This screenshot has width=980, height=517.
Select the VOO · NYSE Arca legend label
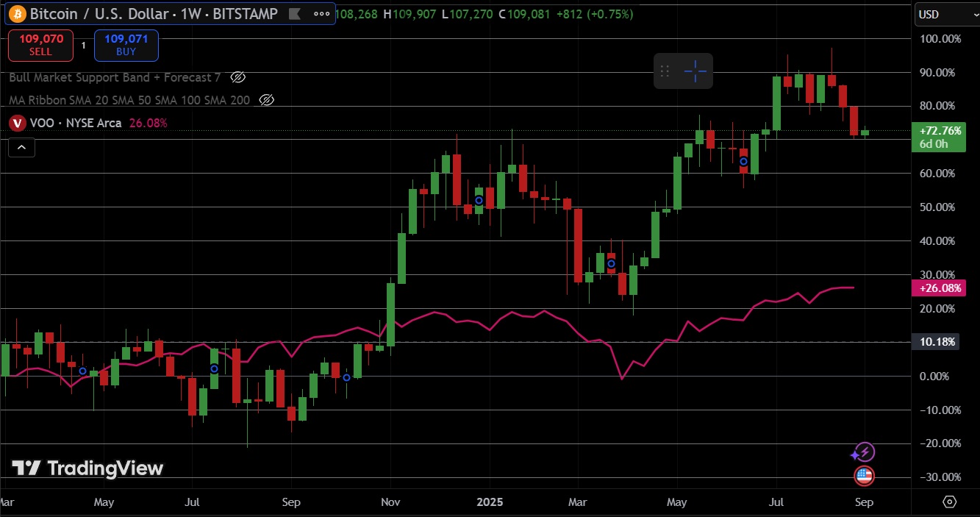(76, 123)
